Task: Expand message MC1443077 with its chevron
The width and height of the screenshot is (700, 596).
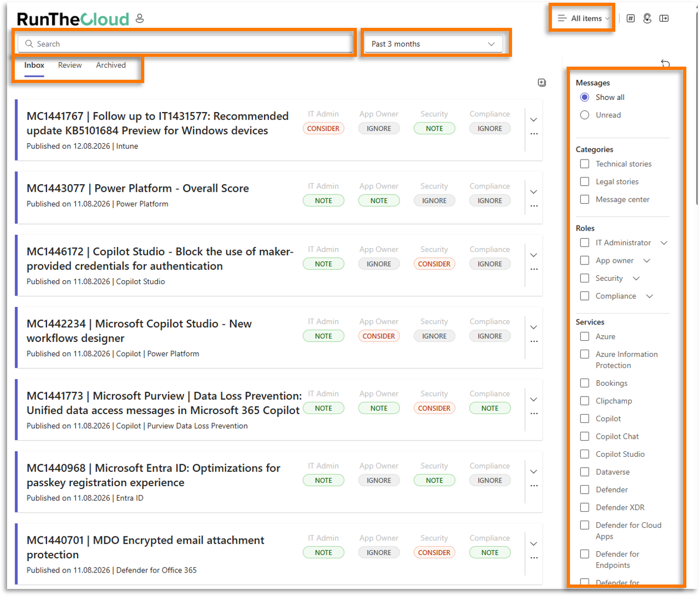Action: pyautogui.click(x=534, y=192)
